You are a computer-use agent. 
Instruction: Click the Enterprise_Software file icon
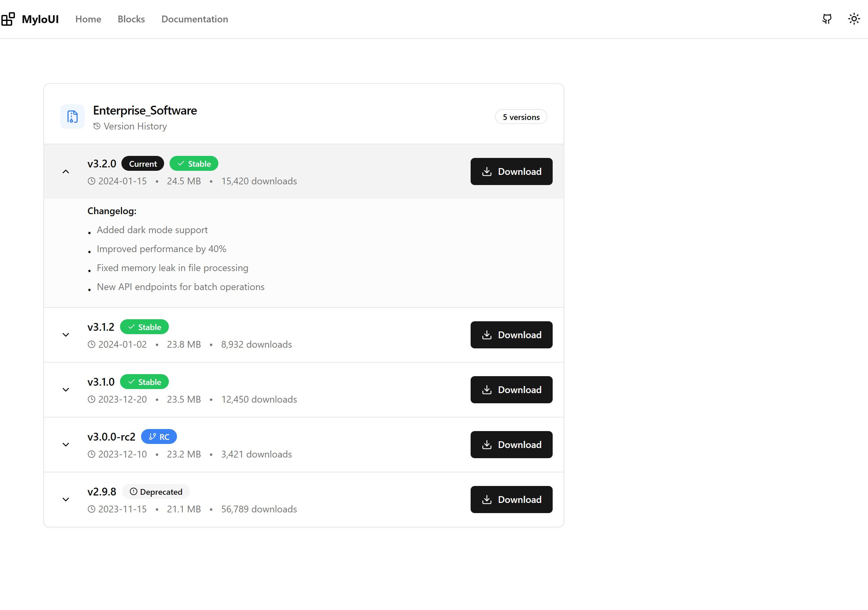[73, 117]
